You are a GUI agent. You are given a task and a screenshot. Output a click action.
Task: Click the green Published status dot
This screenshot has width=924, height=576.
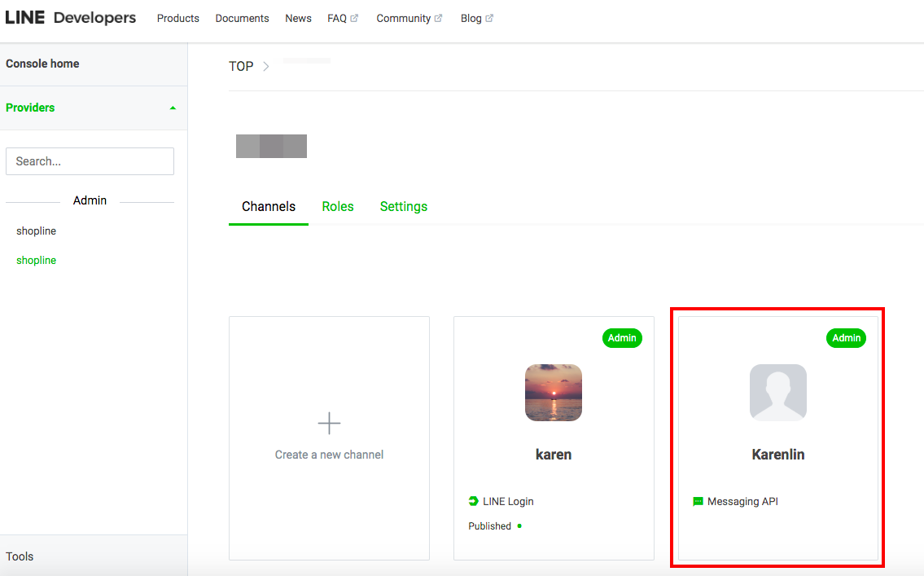[519, 525]
